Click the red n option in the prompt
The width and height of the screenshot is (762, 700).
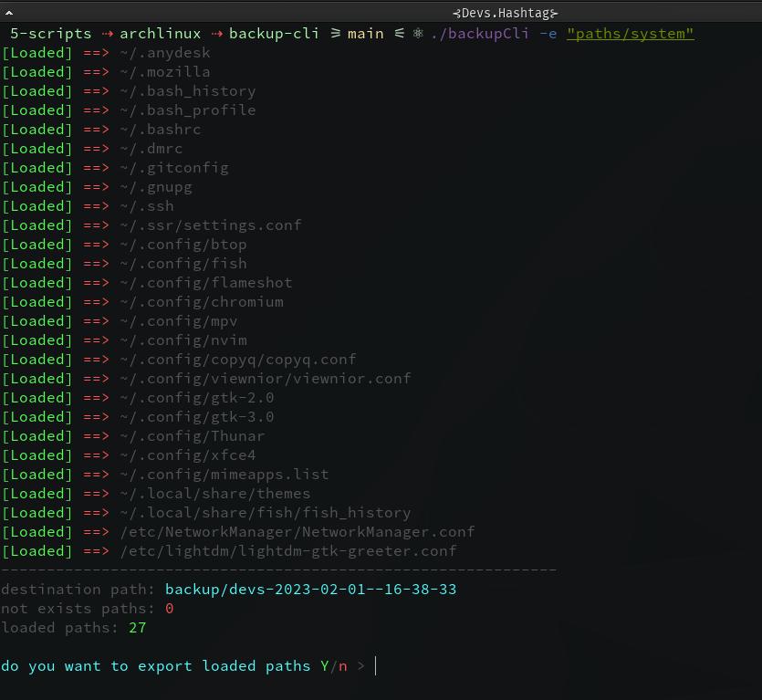(x=342, y=667)
